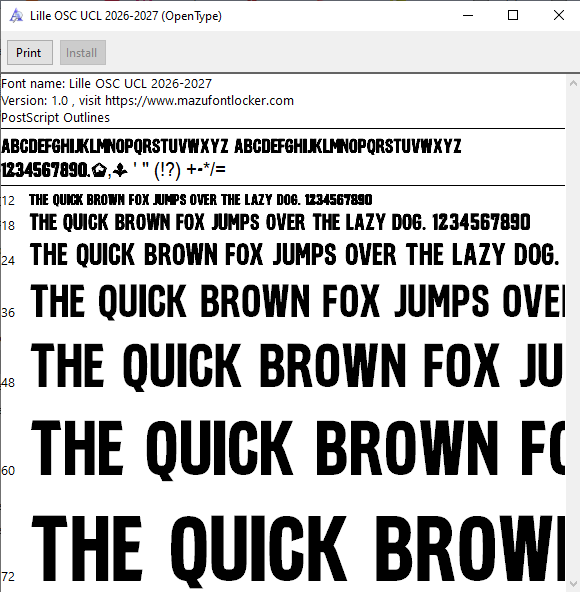Click the 24 point size label
The width and height of the screenshot is (580, 592).
(8, 261)
